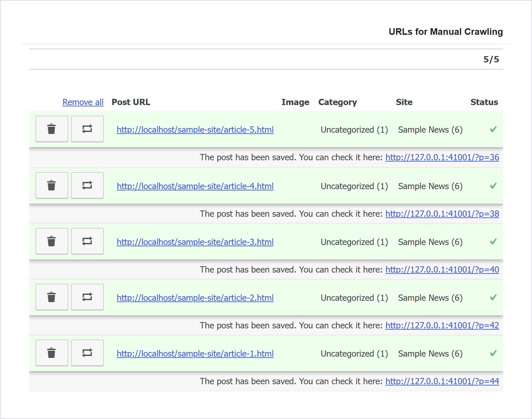Recrawl article-5.html using the repeat icon
Viewport: 532px width, 419px height.
point(87,129)
